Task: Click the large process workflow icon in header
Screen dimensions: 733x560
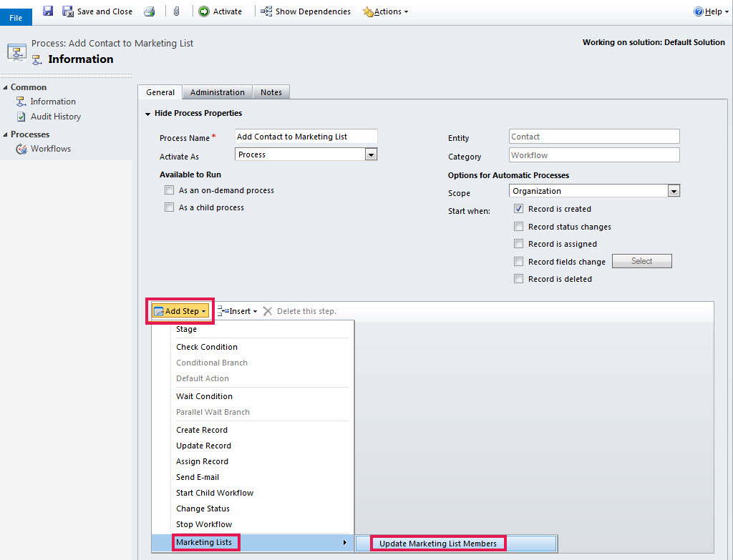Action: [x=17, y=52]
